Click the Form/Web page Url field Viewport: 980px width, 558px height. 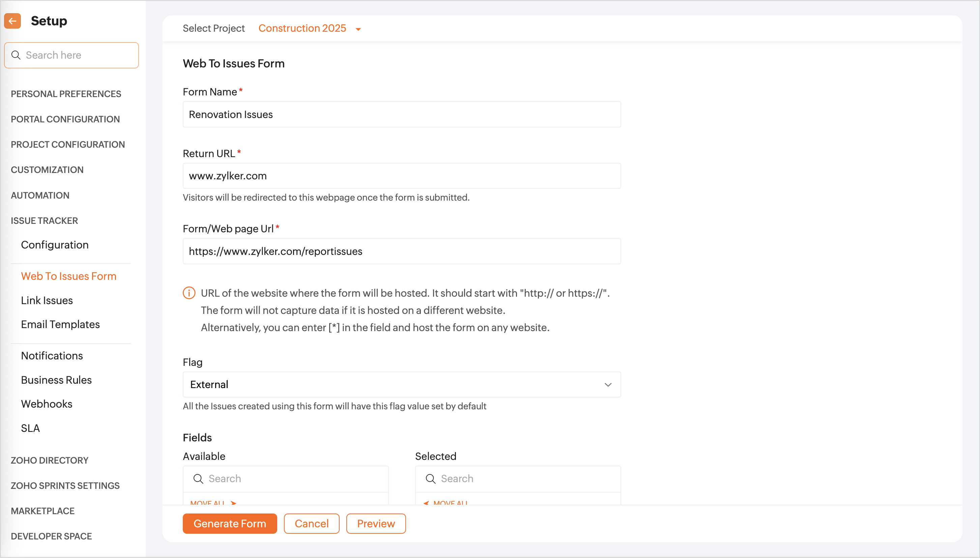tap(401, 252)
